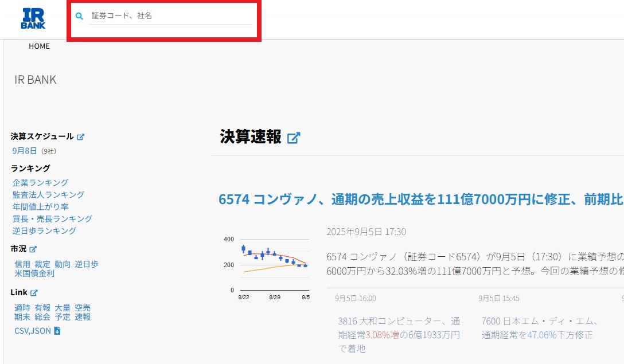Viewport: 624px width, 364px height.
Task: Open 米国債金利 under 市況
Action: [34, 273]
